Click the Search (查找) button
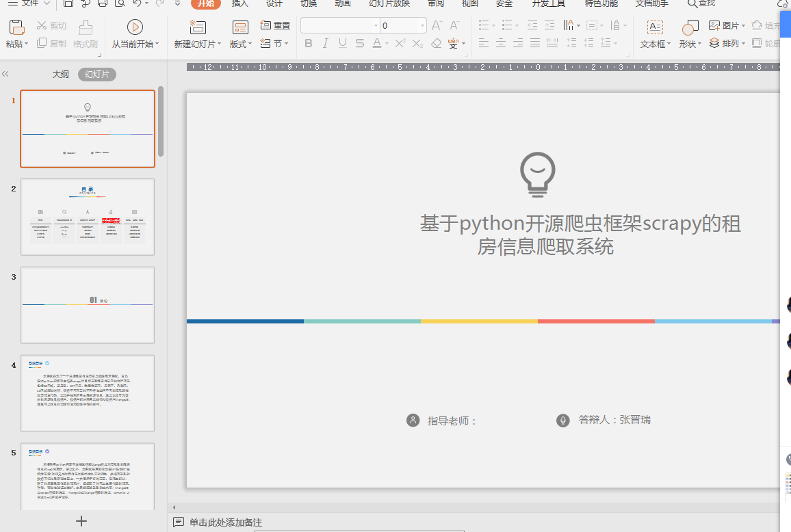Image resolution: width=791 pixels, height=532 pixels. [x=701, y=3]
